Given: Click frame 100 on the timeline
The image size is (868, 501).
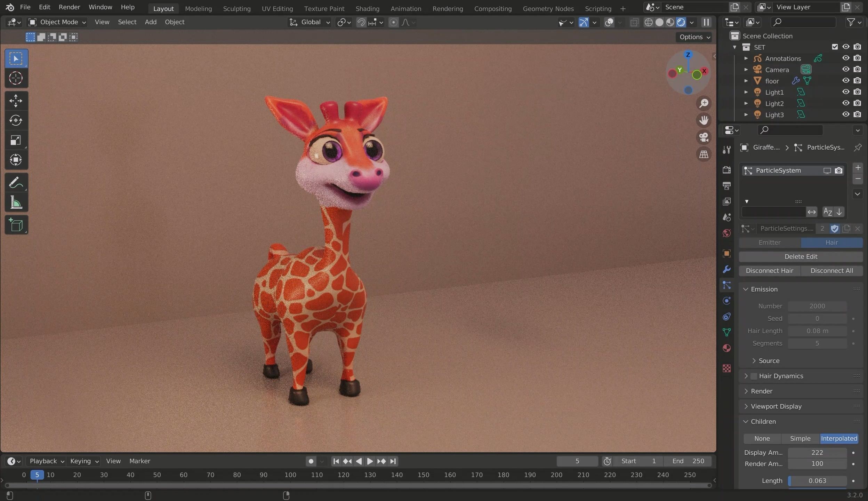Looking at the screenshot, I should click(290, 475).
